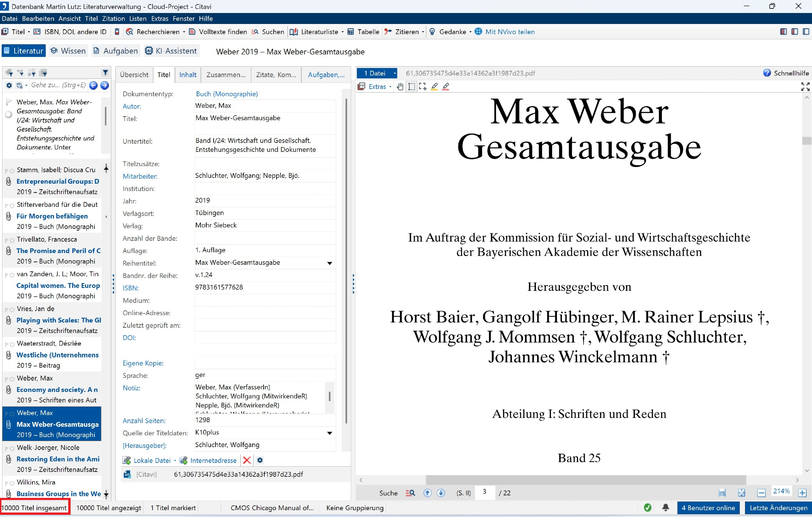This screenshot has width=812, height=517.
Task: Expand the Quelle der Titeldaten dropdown
Action: [330, 433]
